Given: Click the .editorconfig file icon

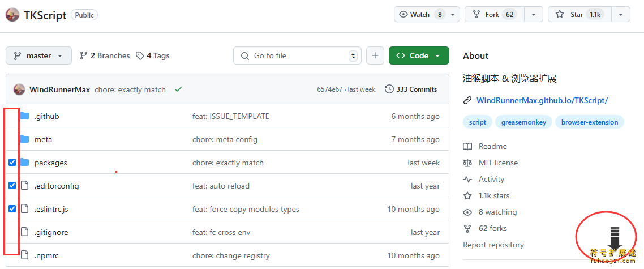Looking at the screenshot, I should coord(25,186).
